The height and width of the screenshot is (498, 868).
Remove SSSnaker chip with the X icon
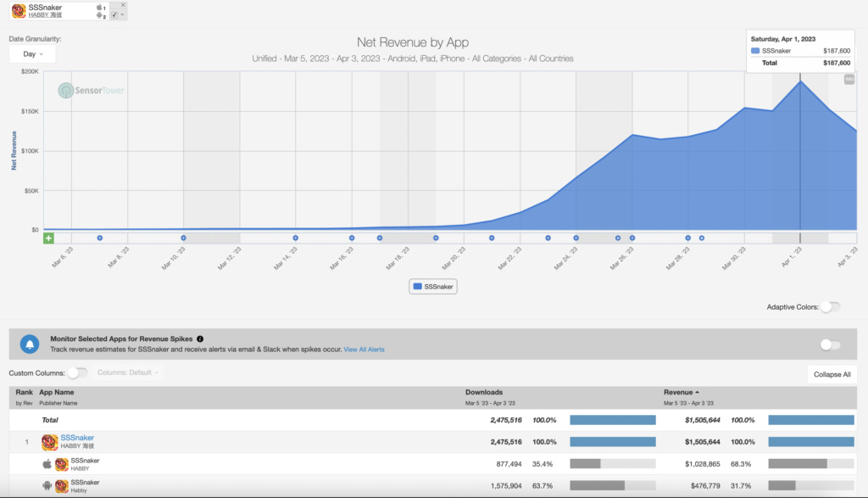tap(123, 4)
